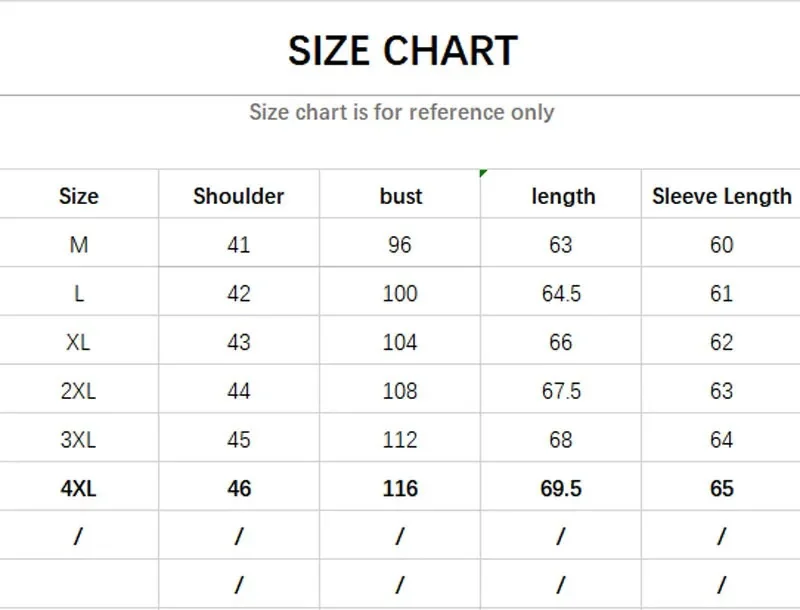800x610 pixels.
Task: Select the bust value 100
Action: [x=401, y=294]
